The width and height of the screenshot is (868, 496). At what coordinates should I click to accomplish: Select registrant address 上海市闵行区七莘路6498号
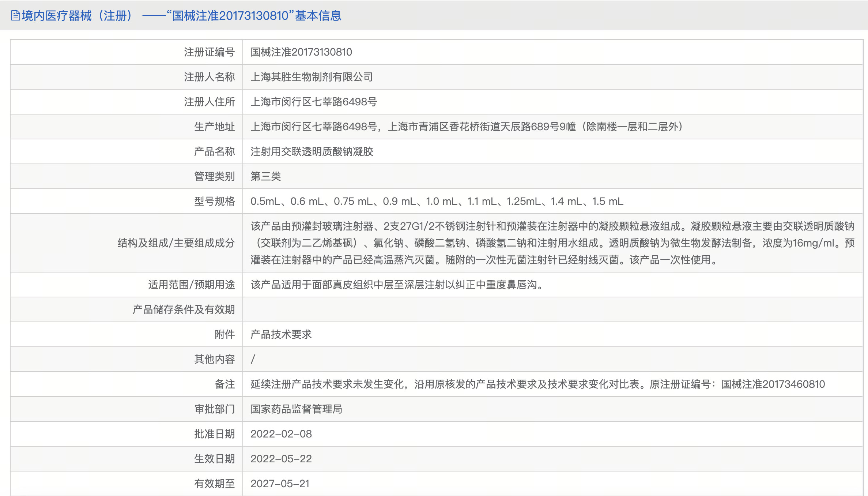click(x=314, y=102)
